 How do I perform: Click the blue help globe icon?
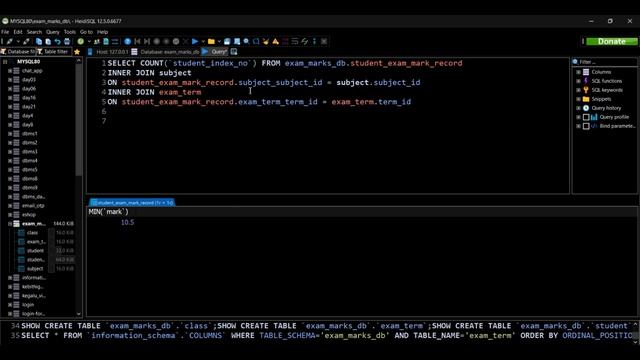tap(127, 42)
